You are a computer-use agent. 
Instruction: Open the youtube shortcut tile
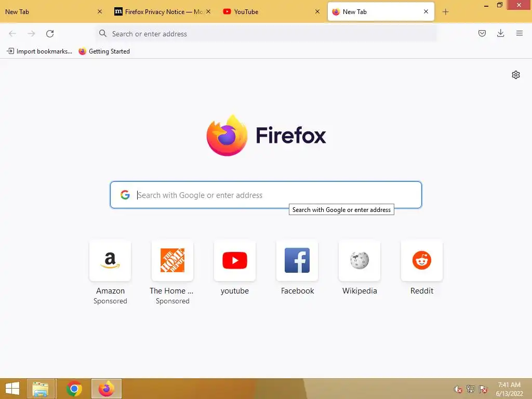[x=235, y=261]
